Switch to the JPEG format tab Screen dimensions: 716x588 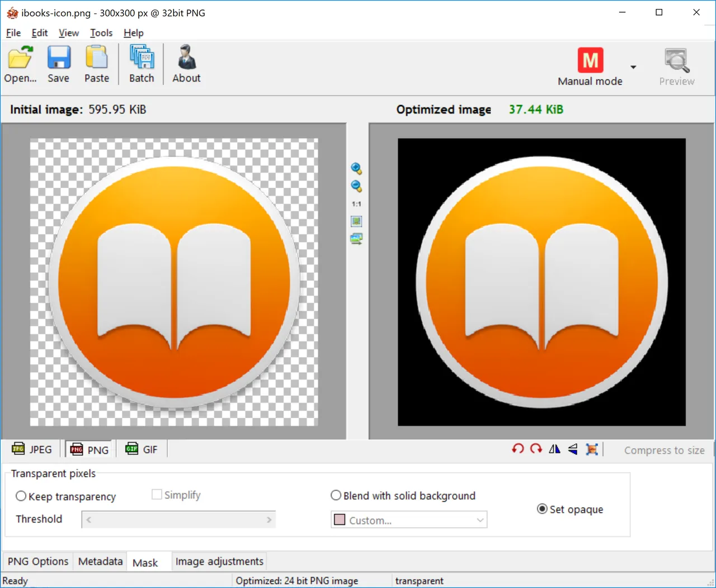pyautogui.click(x=32, y=449)
